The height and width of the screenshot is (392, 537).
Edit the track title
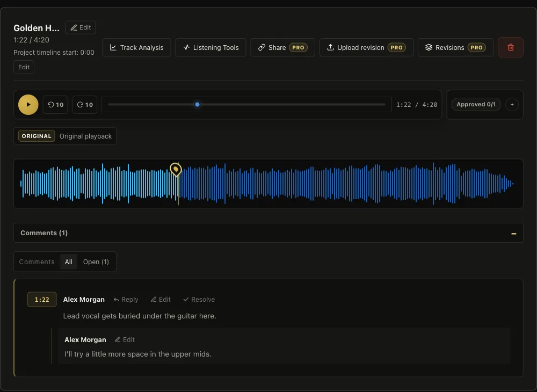pos(81,27)
